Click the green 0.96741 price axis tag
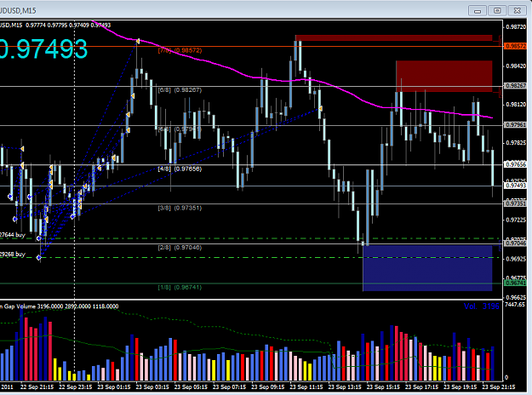The image size is (532, 395). click(515, 283)
